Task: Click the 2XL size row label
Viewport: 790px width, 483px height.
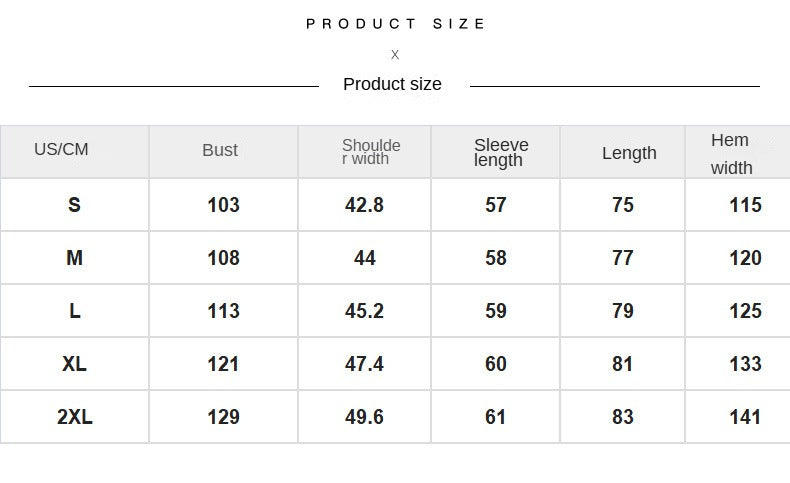Action: coord(75,417)
